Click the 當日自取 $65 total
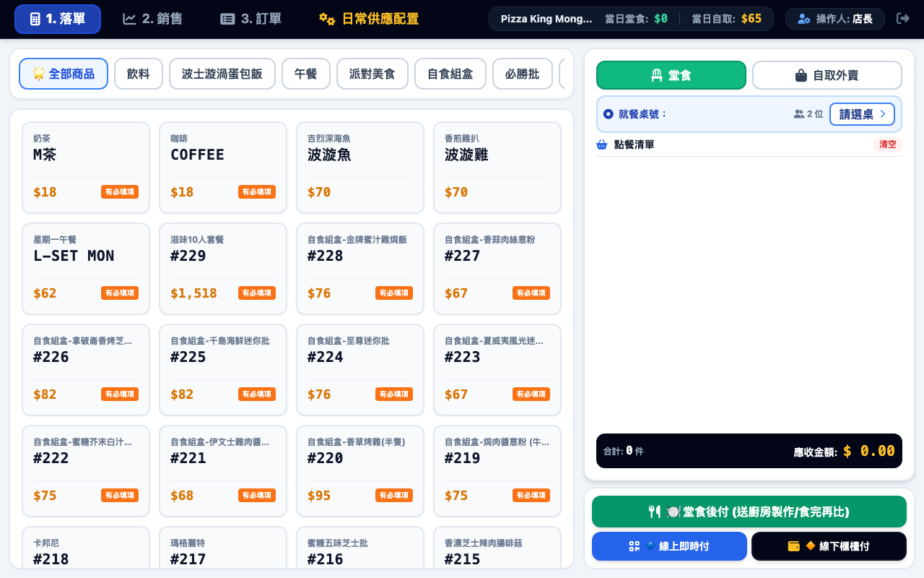The image size is (924, 578). [726, 19]
